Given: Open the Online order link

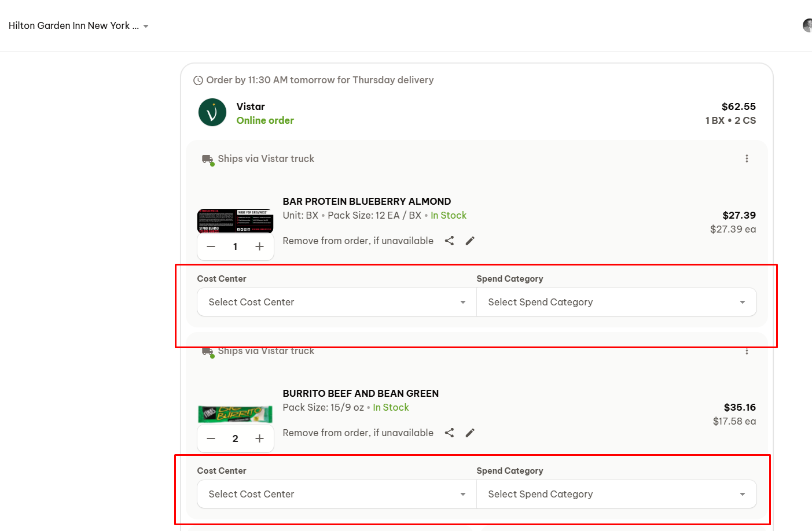Looking at the screenshot, I should point(265,120).
